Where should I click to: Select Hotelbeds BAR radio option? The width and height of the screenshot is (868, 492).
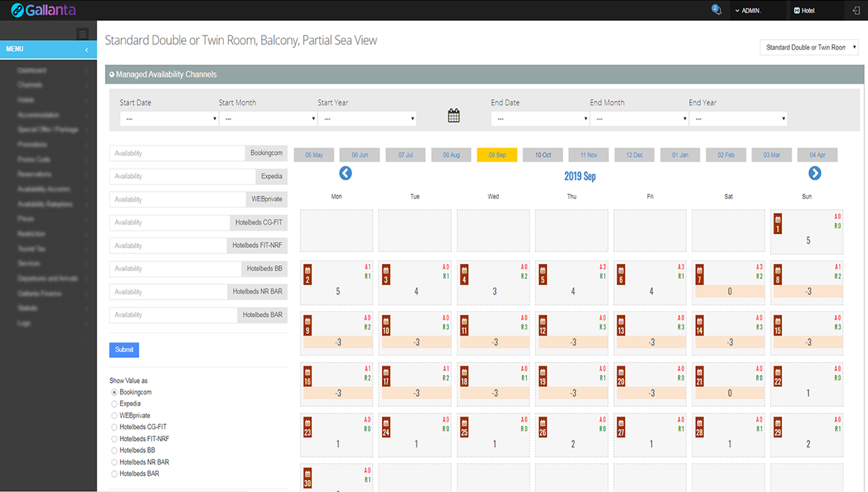pyautogui.click(x=115, y=474)
